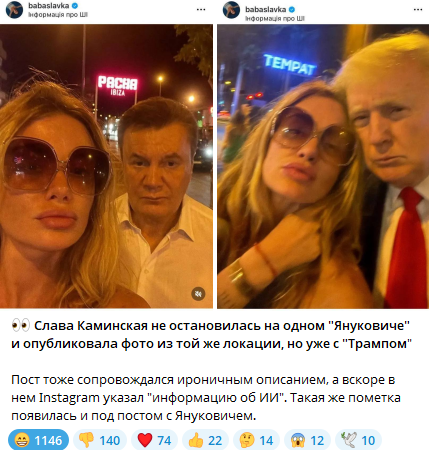The width and height of the screenshot is (429, 450).
Task: Add the thinking face reaction with 14
Action: [256, 440]
